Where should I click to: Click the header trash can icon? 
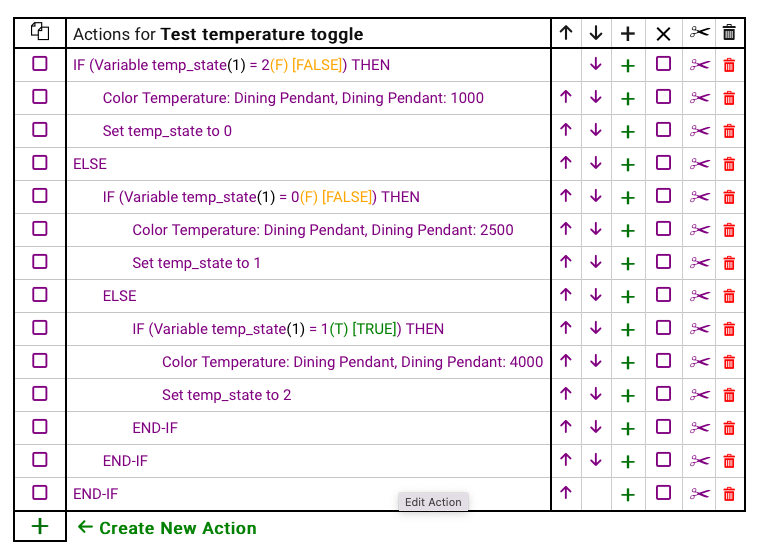coord(729,33)
